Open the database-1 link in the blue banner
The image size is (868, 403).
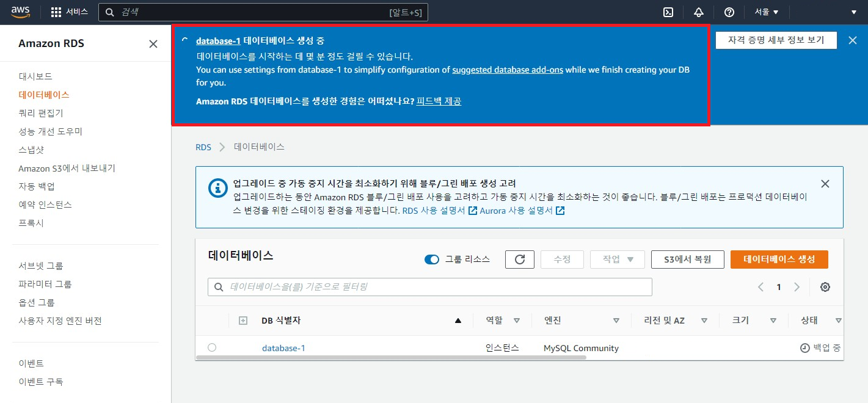pos(218,40)
